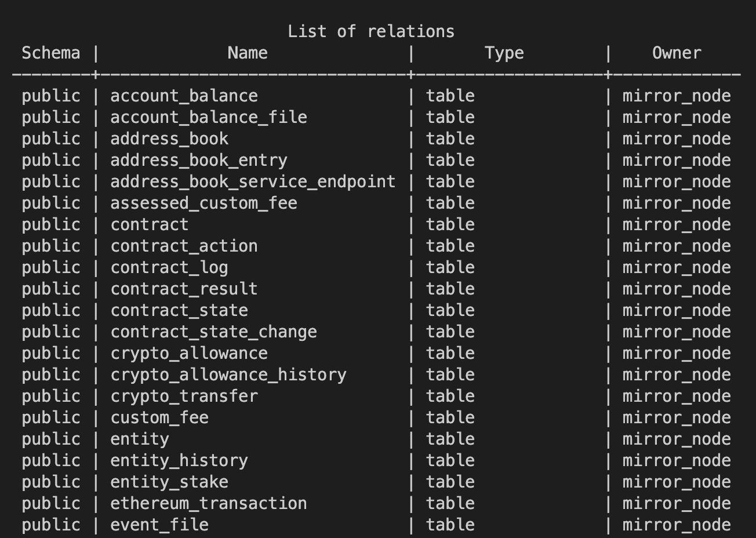
Task: Click the Name column header
Action: [248, 53]
